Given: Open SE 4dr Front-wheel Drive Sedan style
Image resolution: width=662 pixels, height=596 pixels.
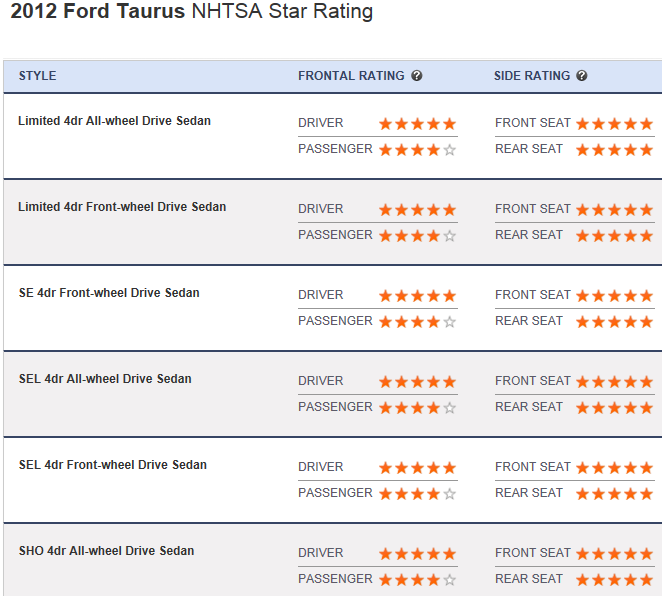Looking at the screenshot, I should pyautogui.click(x=109, y=293).
